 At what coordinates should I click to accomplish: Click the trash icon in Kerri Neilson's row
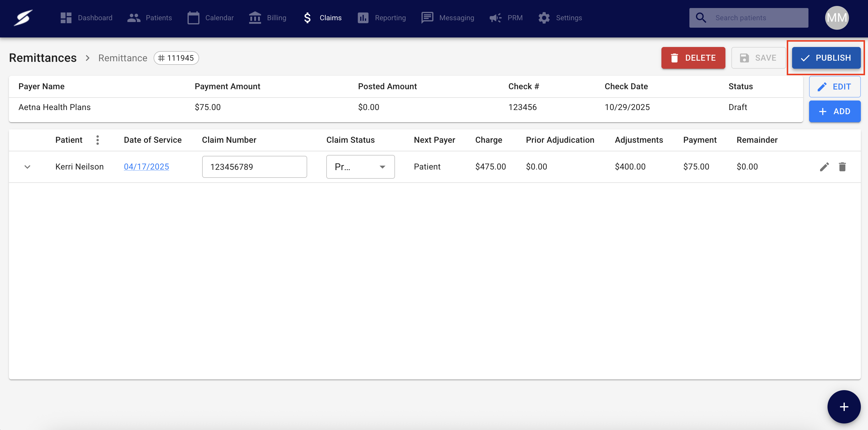842,167
